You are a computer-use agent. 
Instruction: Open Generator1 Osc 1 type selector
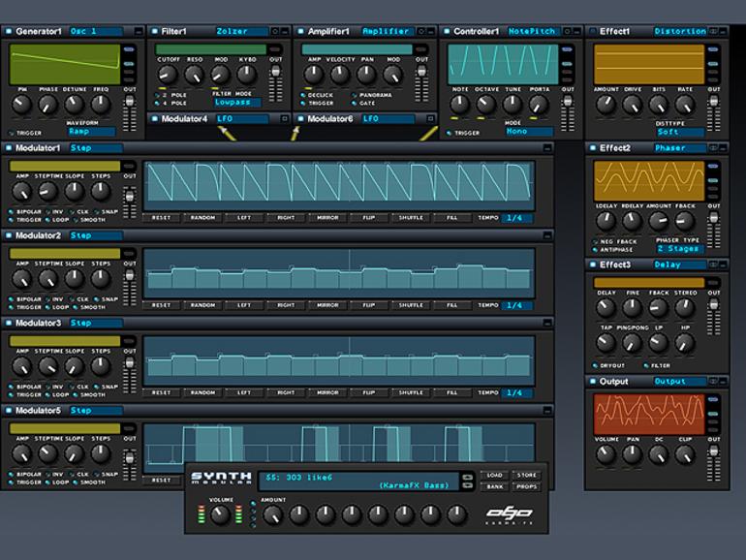(95, 31)
